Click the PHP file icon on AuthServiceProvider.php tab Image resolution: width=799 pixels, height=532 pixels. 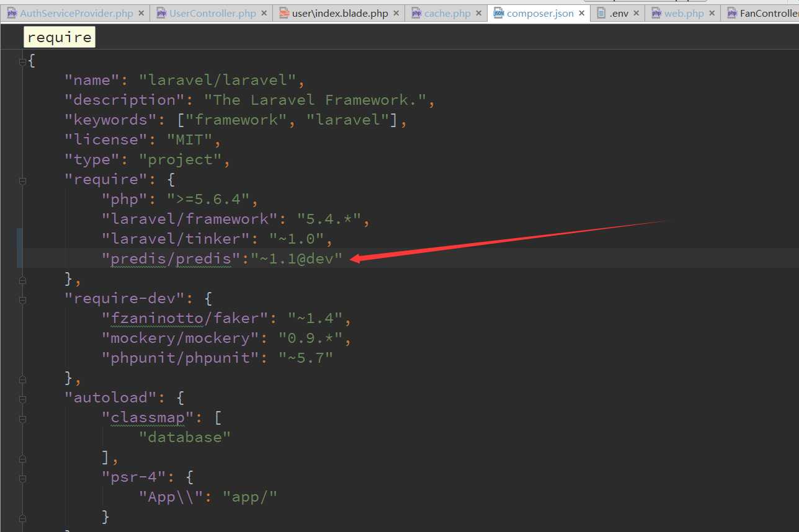coord(12,13)
